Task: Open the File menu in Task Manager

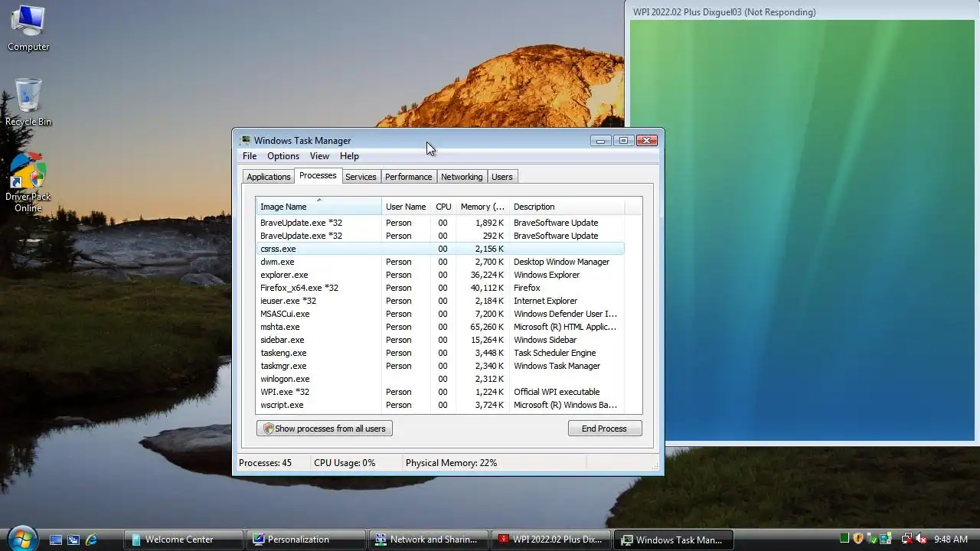Action: pos(250,156)
